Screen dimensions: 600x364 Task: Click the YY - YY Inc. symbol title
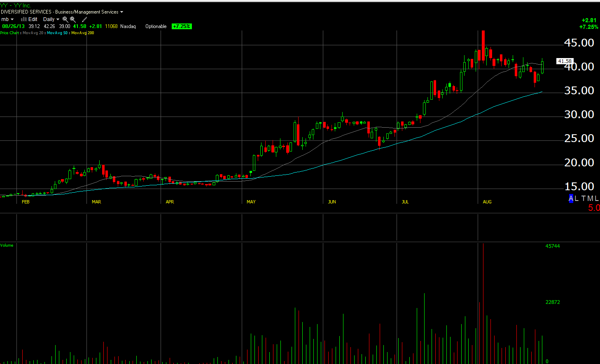[16, 5]
